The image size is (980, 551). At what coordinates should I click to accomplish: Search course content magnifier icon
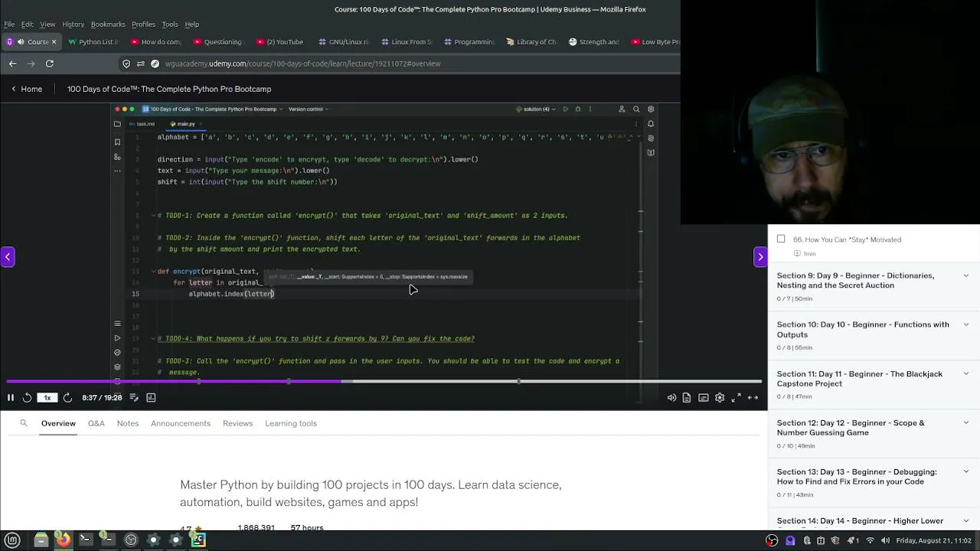pyautogui.click(x=24, y=423)
